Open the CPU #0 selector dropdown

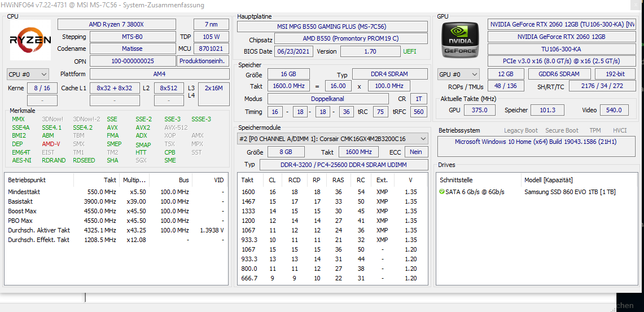(x=28, y=74)
